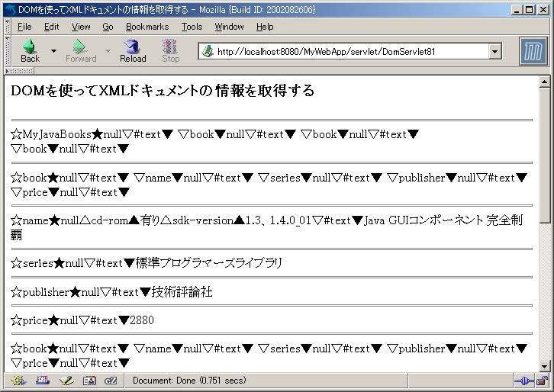Open the URL bar history dropdown
554x392 pixels.
(494, 52)
